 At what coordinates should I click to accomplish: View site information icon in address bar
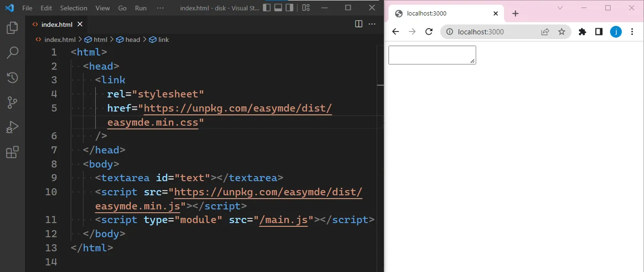450,32
